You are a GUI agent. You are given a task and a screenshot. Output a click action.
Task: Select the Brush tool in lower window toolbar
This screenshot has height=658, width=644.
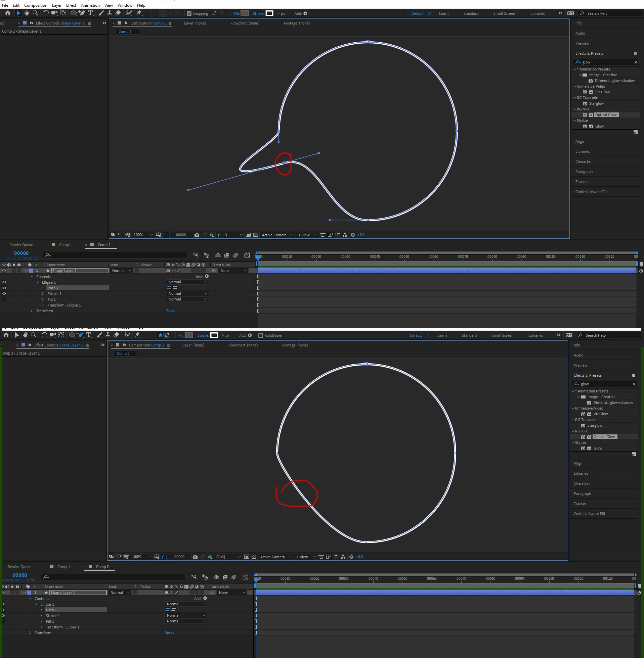pyautogui.click(x=99, y=335)
